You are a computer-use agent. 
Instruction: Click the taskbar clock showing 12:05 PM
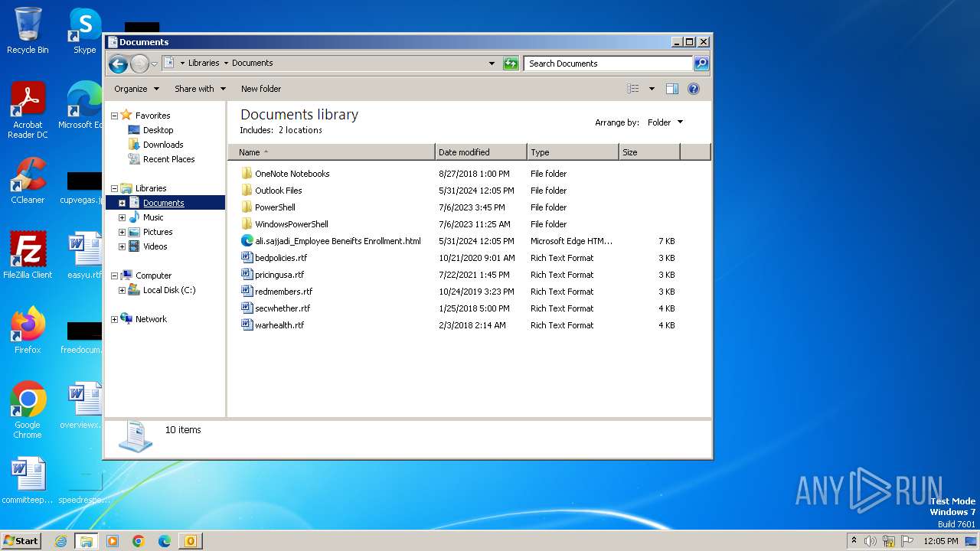click(x=941, y=541)
